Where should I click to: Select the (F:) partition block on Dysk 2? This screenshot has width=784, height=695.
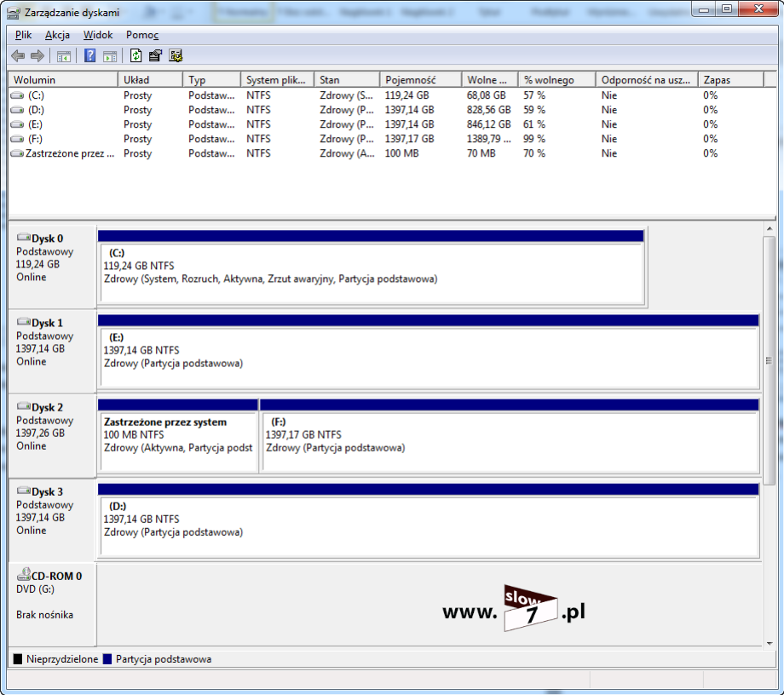[510, 436]
